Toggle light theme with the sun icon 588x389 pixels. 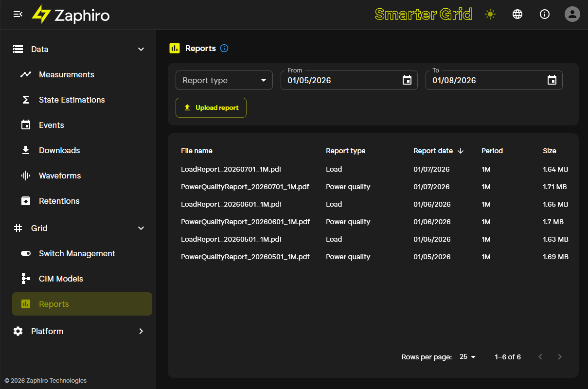point(490,14)
